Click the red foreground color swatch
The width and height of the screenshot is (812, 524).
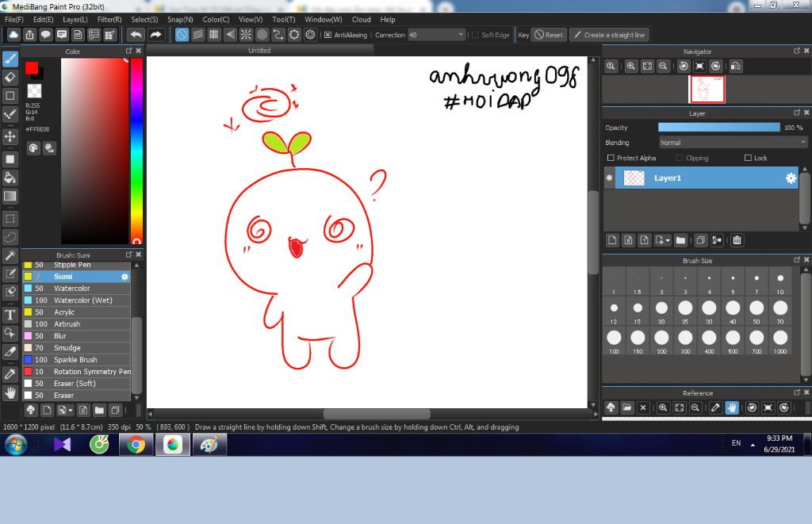[x=32, y=68]
